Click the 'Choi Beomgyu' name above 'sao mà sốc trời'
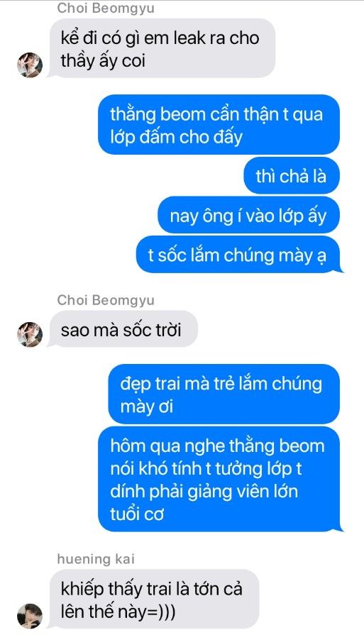 (x=106, y=300)
